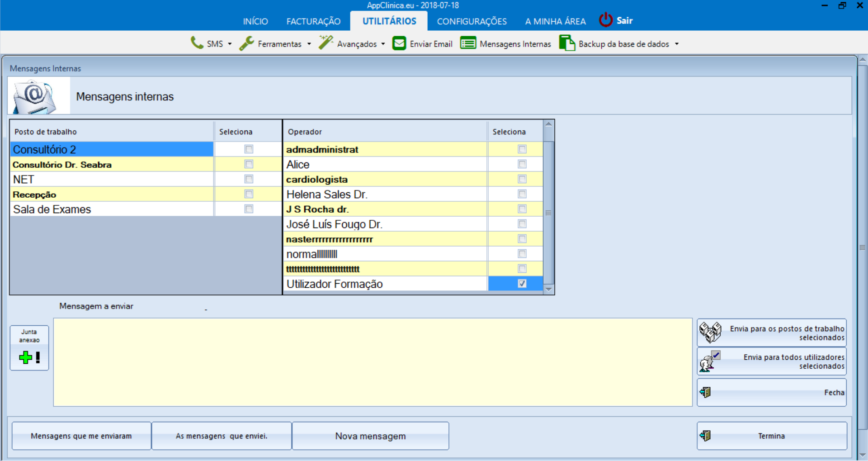Click the Mensagens Internas list icon
868x461 pixels.
(x=468, y=43)
